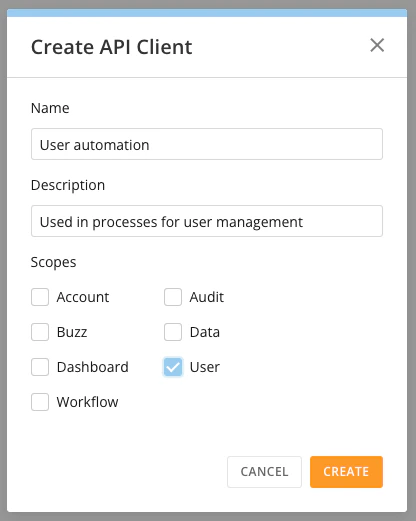Select the Data scope checkbox
Screen dimensions: 416x521
coord(173,332)
